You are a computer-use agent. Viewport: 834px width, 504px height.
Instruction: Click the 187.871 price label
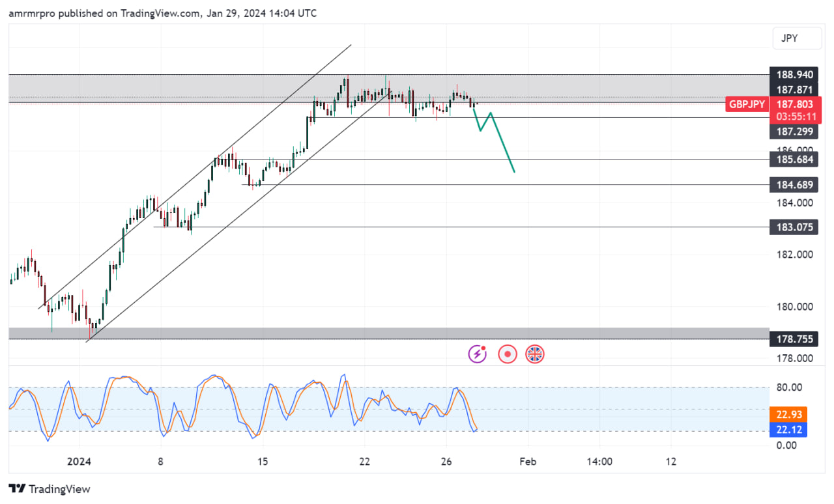pyautogui.click(x=794, y=90)
